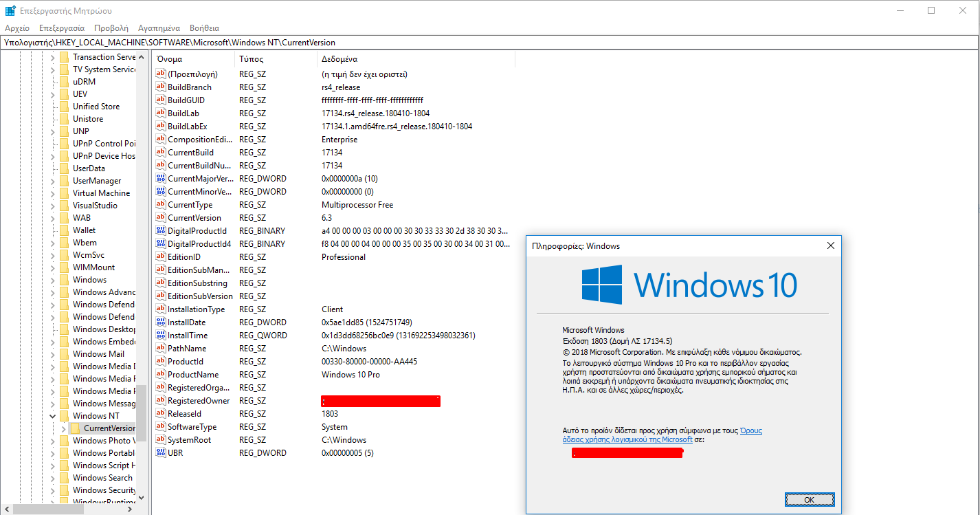Expand the Virtual Machine tree node

click(x=52, y=193)
